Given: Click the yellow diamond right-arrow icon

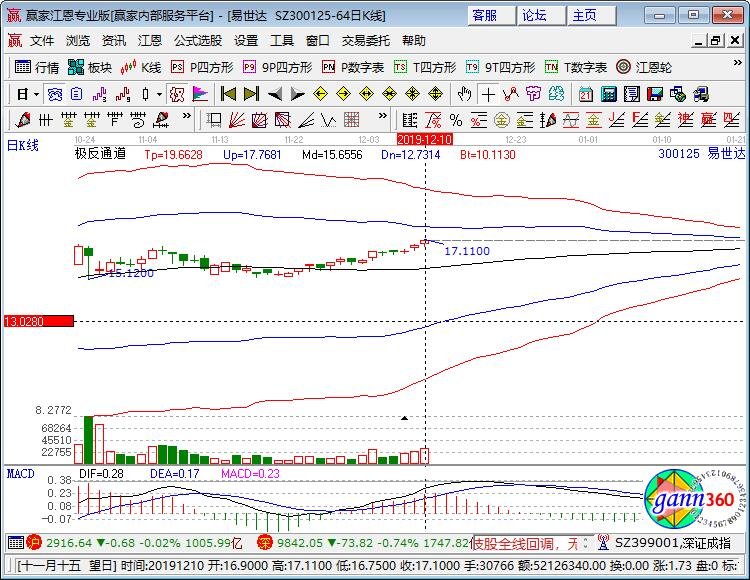Looking at the screenshot, I should click(343, 94).
